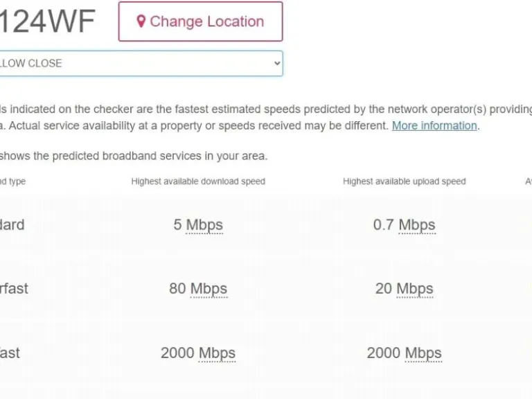Expand the address select chevron arrow

coord(277,63)
